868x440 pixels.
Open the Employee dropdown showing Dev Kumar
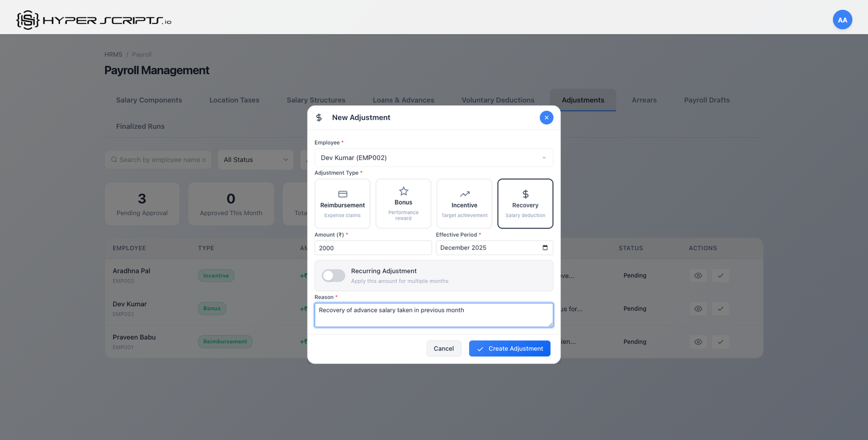click(433, 158)
